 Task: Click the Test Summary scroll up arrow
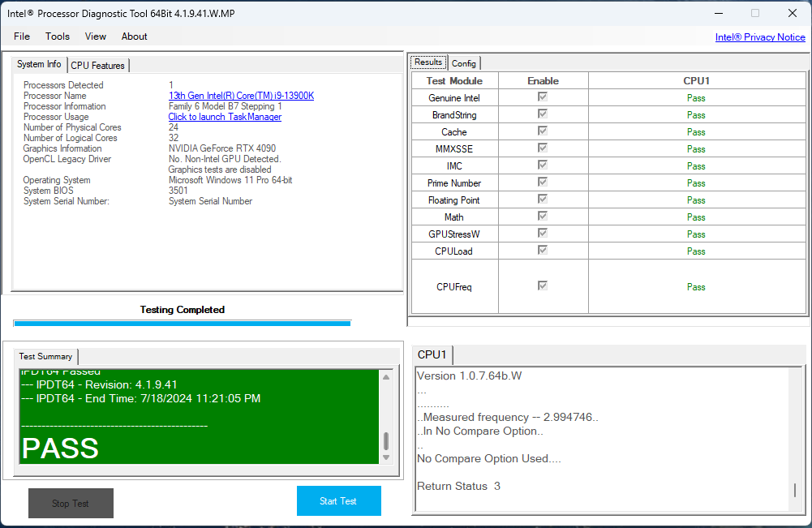pyautogui.click(x=386, y=377)
